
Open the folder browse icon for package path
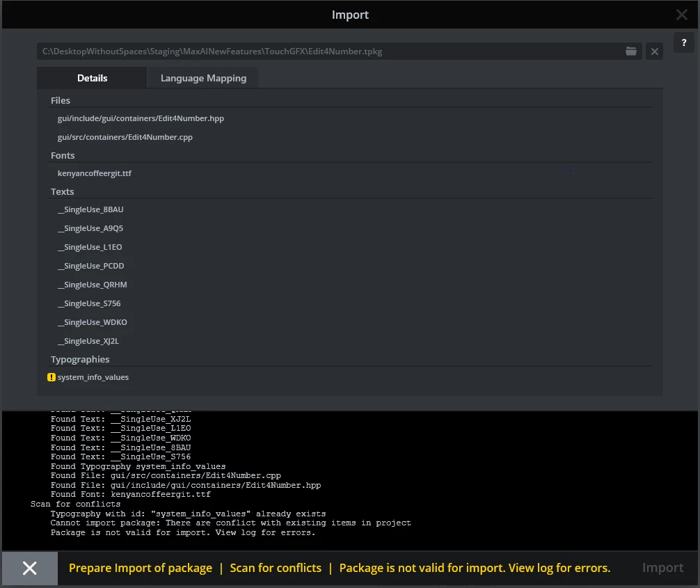631,51
